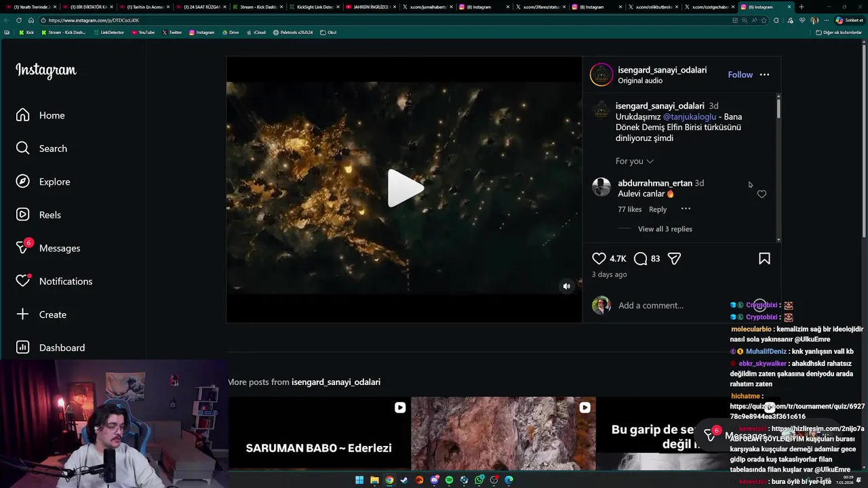Click isengard_sanayi_odalari in 'More posts from'

(336, 382)
